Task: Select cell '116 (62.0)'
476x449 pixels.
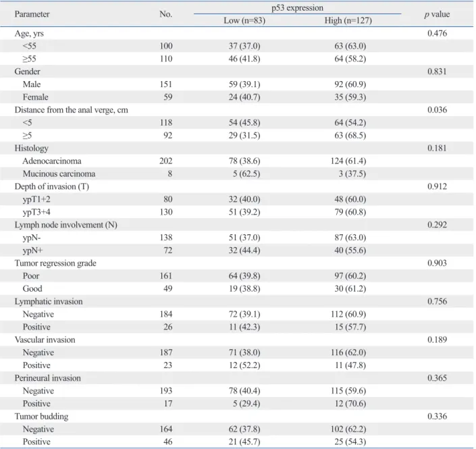Action: coord(348,352)
